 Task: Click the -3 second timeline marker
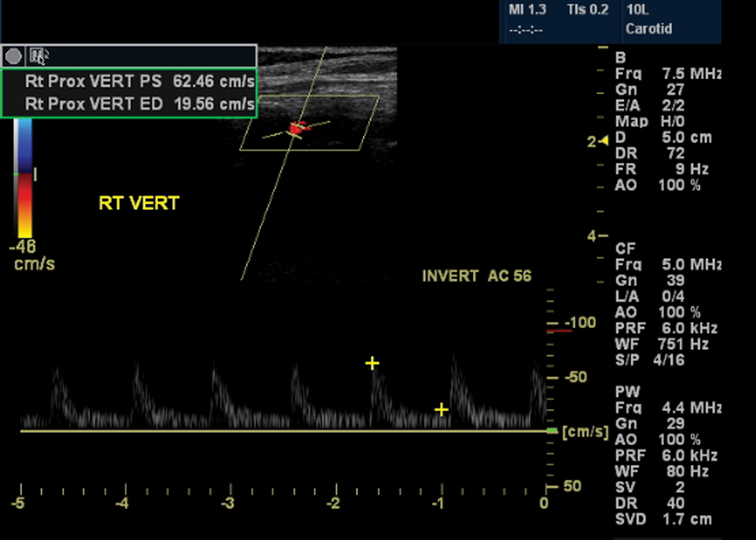coord(228,503)
